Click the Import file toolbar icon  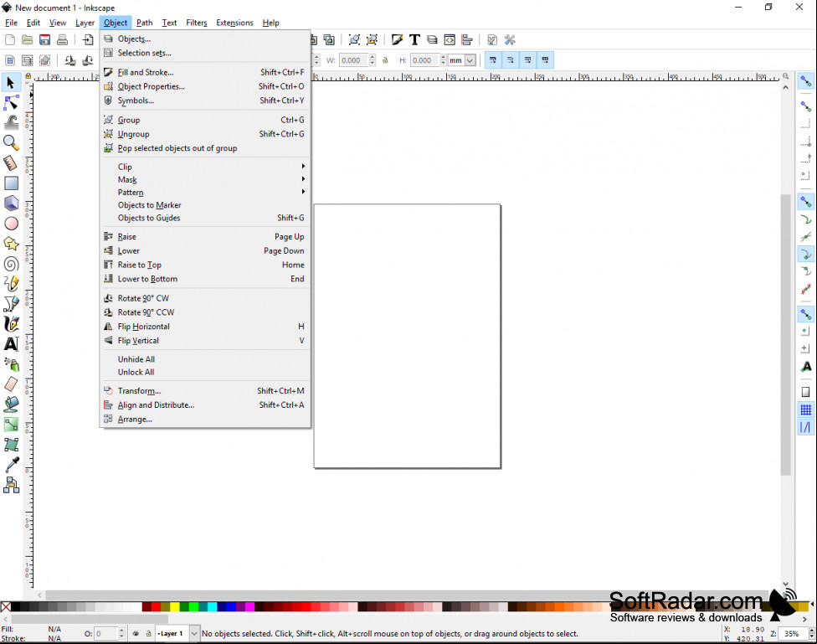(88, 39)
